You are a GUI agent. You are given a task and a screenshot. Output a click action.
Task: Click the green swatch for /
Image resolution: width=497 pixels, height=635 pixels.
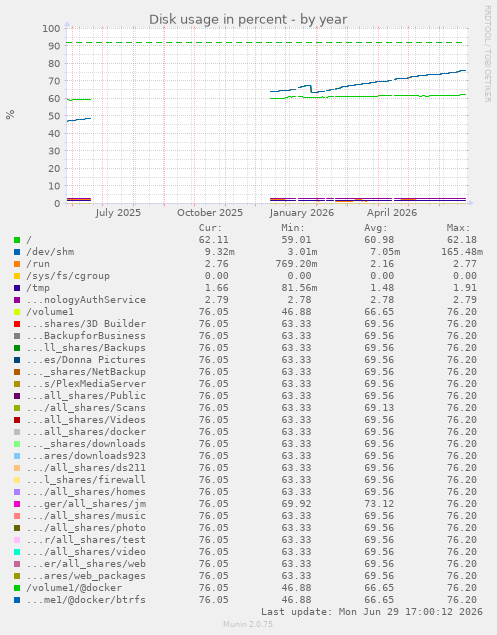pos(17,240)
